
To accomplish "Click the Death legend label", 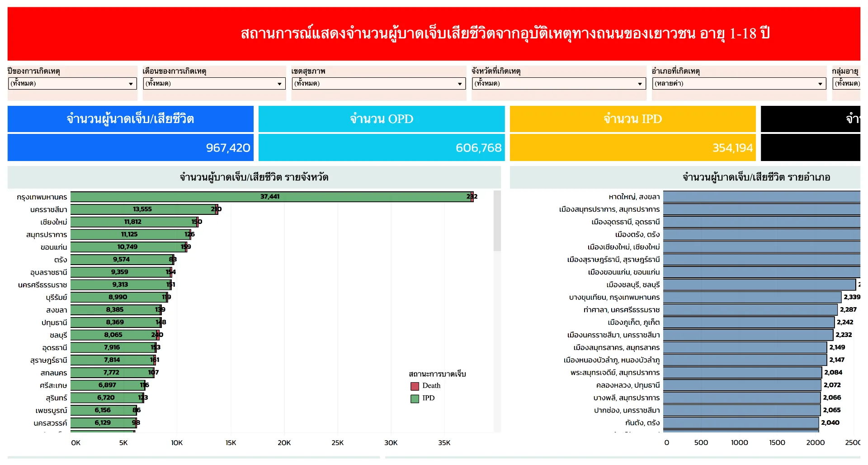I will pos(431,386).
